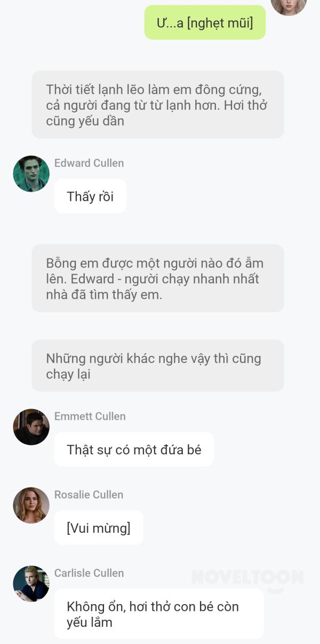Tap Carlisle Cullen's profile avatar

(31, 584)
